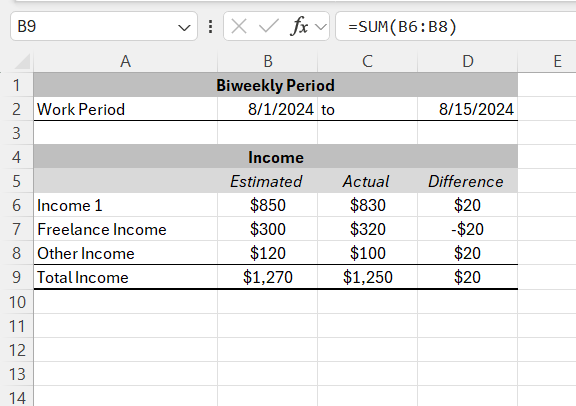Image resolution: width=576 pixels, height=406 pixels.
Task: Select column C header
Action: click(x=367, y=61)
